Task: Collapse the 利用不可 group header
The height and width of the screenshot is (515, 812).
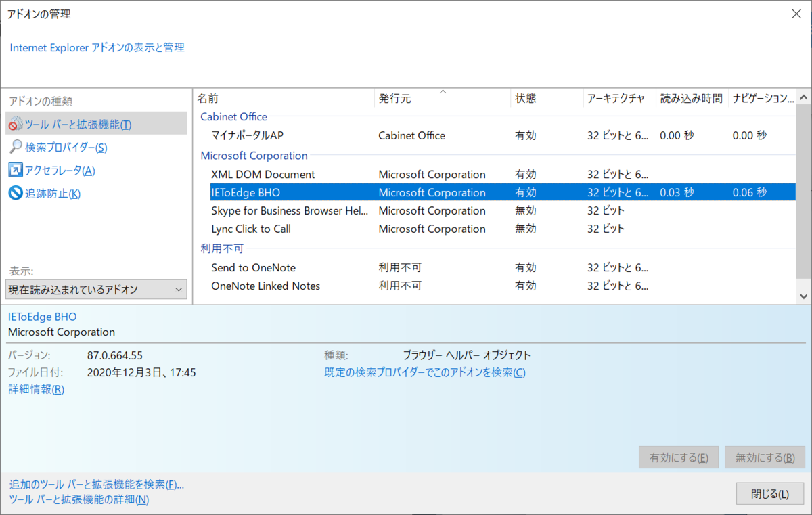Action: (221, 248)
